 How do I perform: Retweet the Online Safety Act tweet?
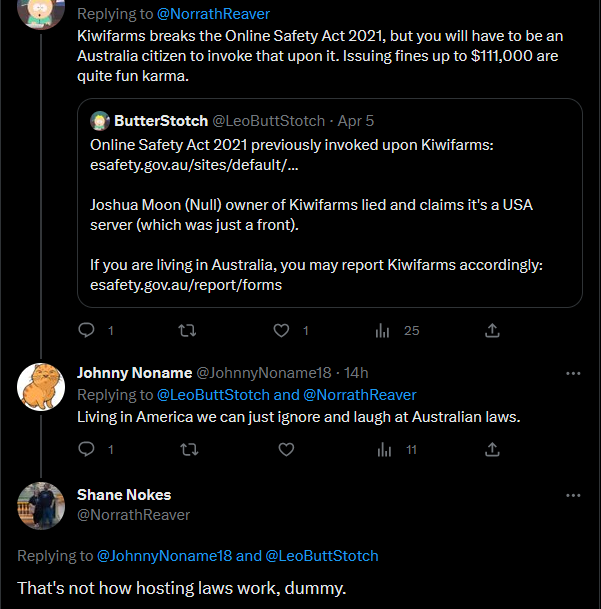click(186, 330)
